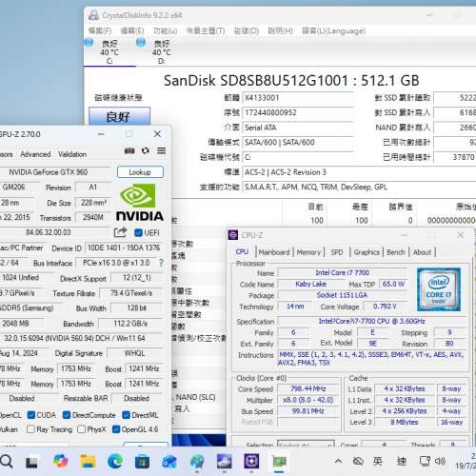The width and height of the screenshot is (476, 476).
Task: Click the SATA/600 | SATA/600 transfer mode value
Action: point(298,142)
